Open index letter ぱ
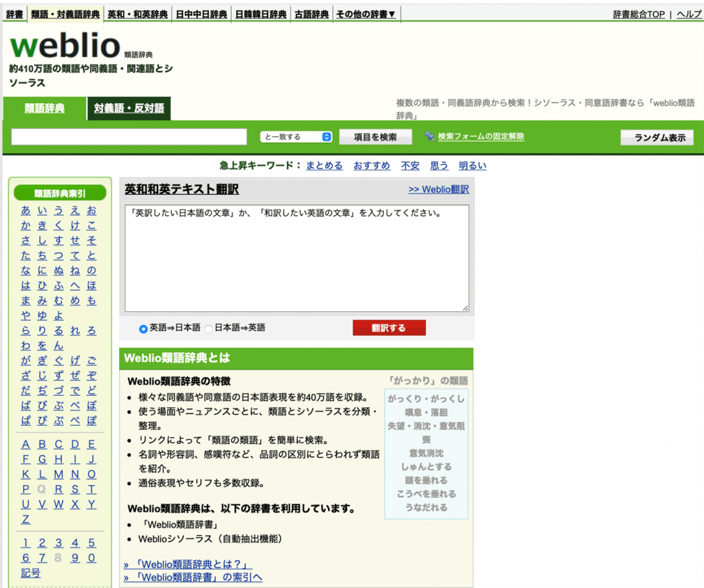Viewport: 704px width, 588px height. point(25,420)
